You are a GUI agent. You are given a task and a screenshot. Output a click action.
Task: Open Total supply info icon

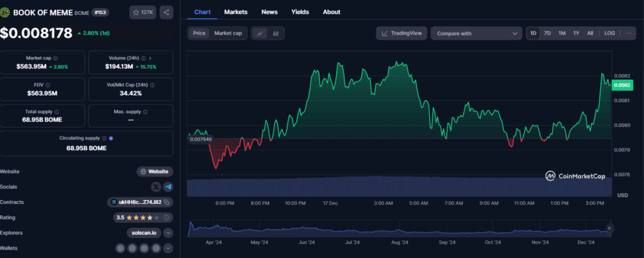tap(57, 112)
